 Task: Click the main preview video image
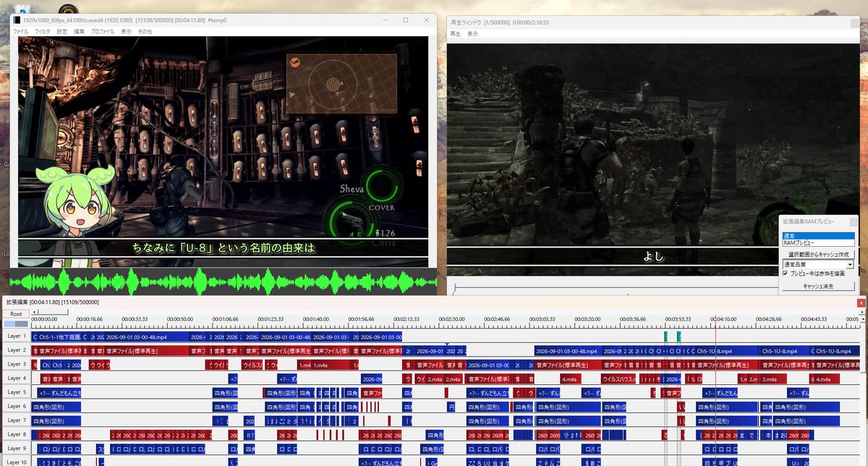coord(223,152)
